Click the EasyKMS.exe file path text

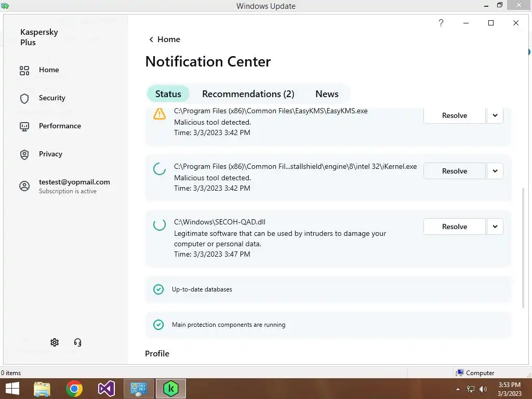click(271, 111)
